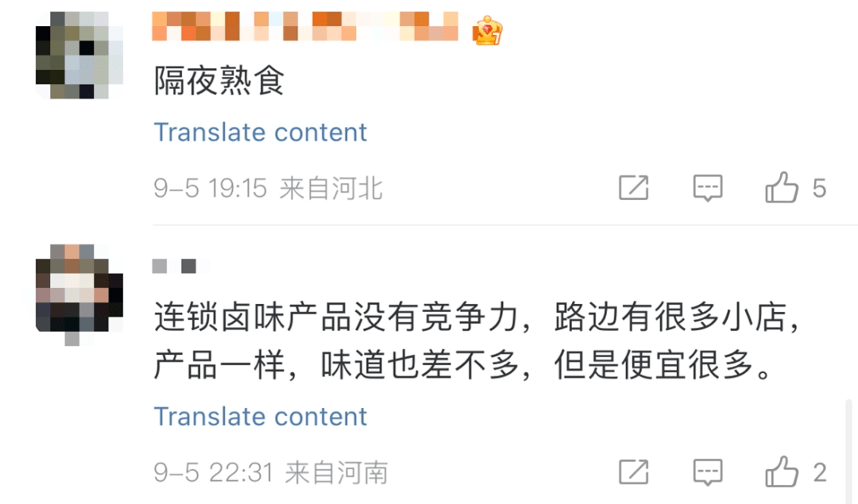Viewport: 858px width, 504px height.
Task: Click the like count 2
Action: 819,472
